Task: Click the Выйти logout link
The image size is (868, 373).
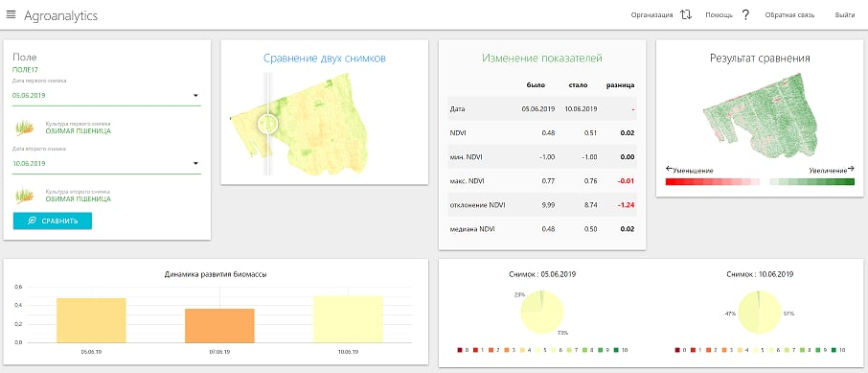Action: (x=844, y=15)
